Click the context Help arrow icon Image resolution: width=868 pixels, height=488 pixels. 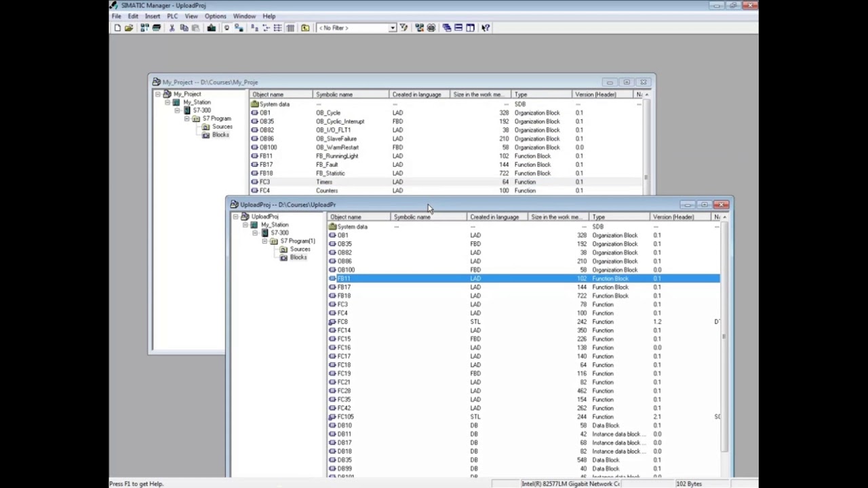point(486,28)
